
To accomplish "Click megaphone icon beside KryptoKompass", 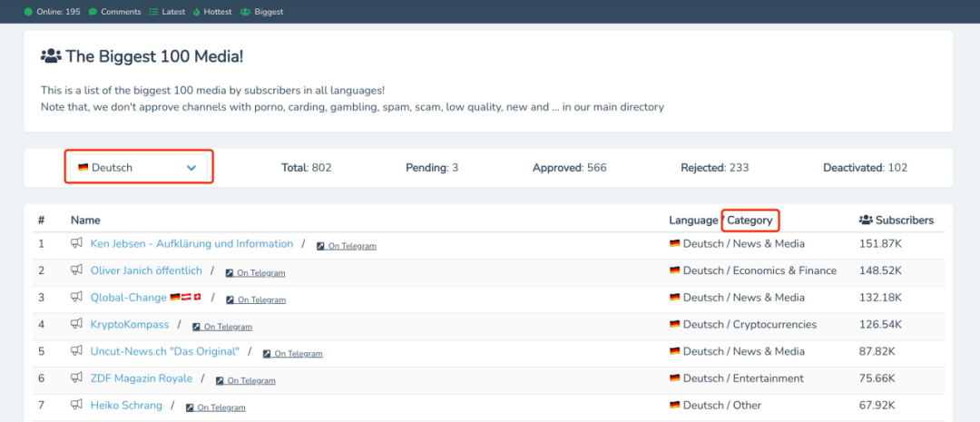I will pyautogui.click(x=76, y=325).
